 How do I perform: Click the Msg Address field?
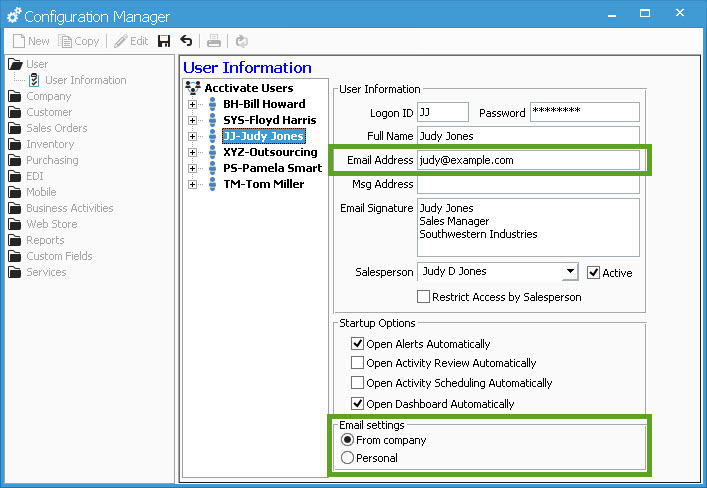click(x=528, y=184)
